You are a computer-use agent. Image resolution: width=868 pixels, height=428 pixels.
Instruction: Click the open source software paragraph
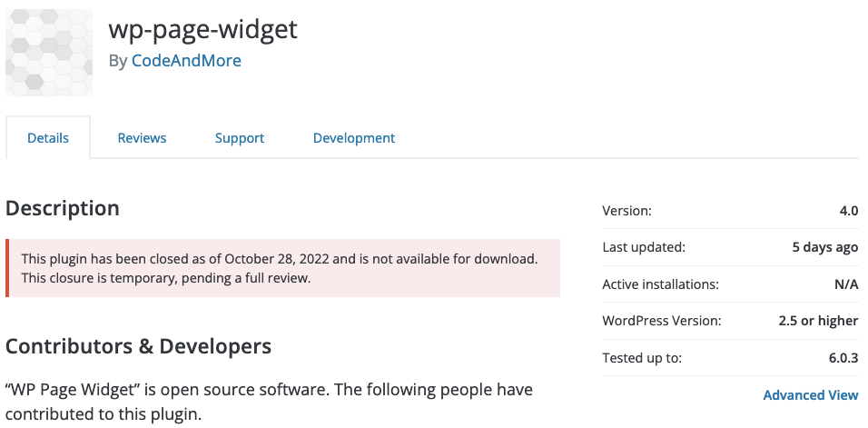tap(269, 402)
